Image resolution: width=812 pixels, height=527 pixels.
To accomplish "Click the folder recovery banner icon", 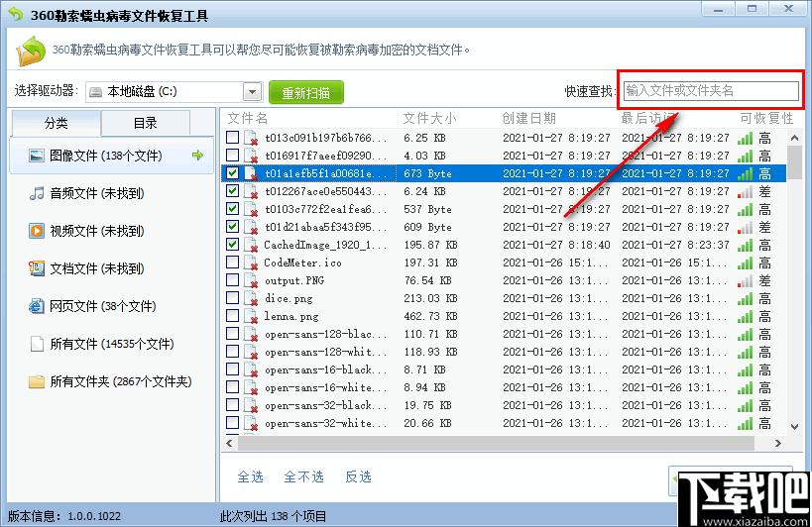I will pos(31,51).
